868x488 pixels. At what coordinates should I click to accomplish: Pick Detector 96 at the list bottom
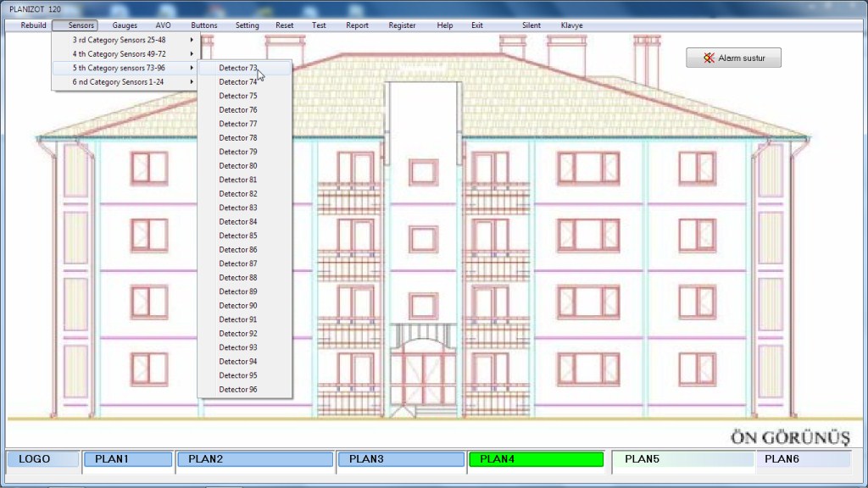click(238, 390)
